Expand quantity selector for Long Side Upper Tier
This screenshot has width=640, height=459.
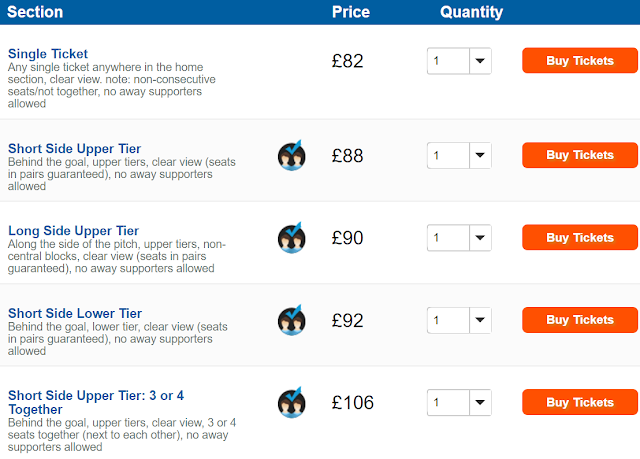[459, 238]
